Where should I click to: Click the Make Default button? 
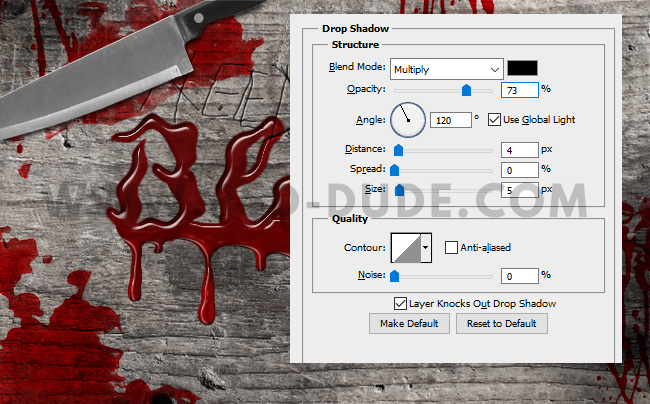pyautogui.click(x=409, y=324)
